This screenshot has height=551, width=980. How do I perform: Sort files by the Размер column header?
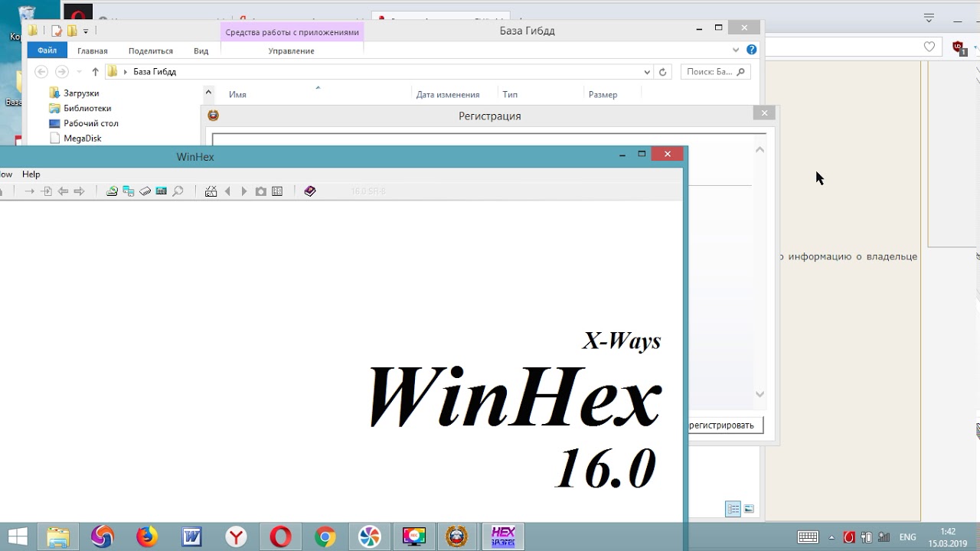(603, 95)
